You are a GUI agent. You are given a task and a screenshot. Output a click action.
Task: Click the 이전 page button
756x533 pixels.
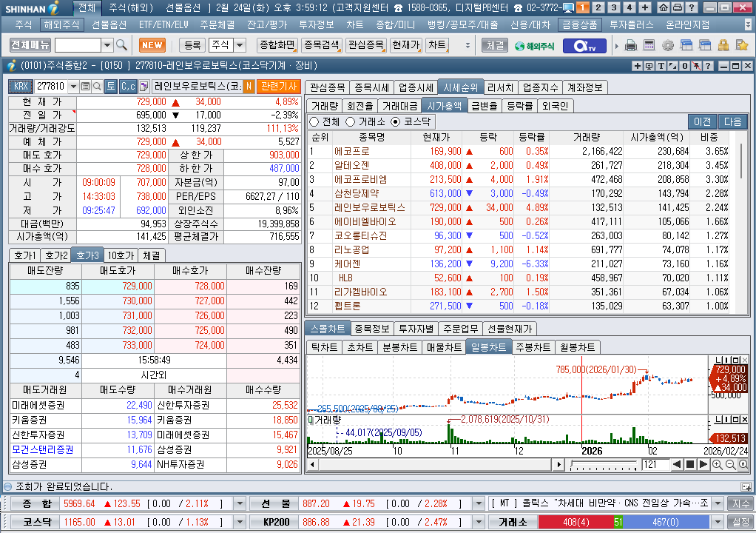(x=703, y=121)
